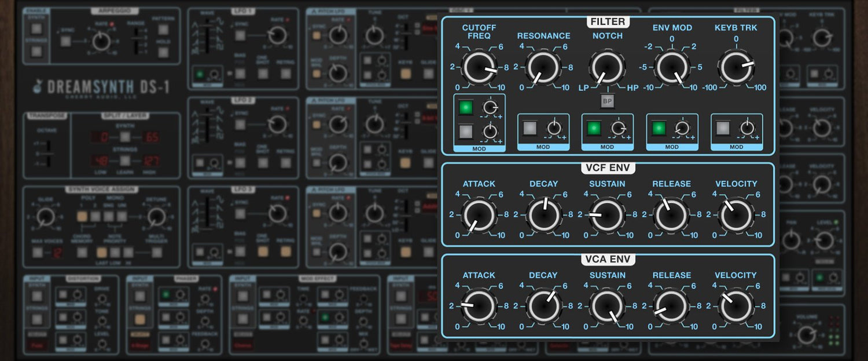Click the VCF ENV Sustain knob
The width and height of the screenshot is (868, 361).
click(x=607, y=216)
